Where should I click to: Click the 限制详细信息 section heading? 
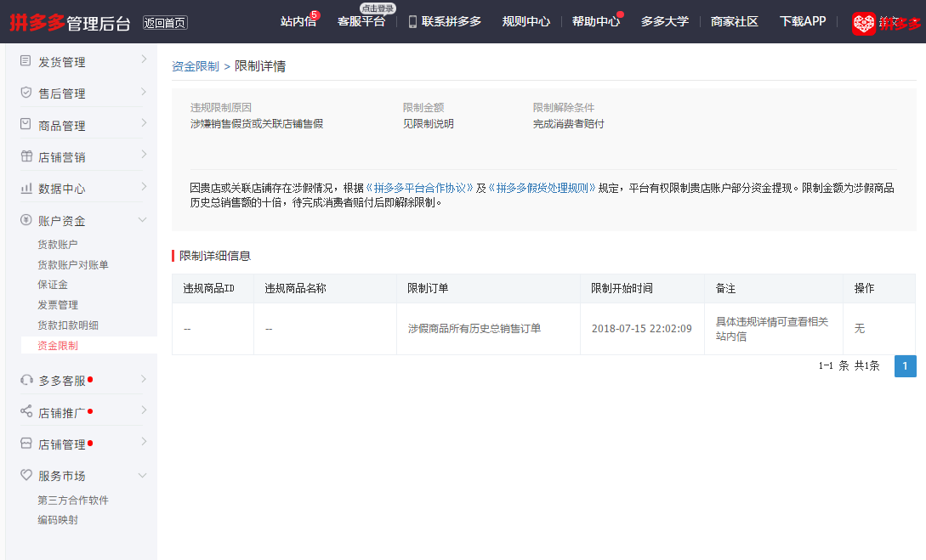(215, 256)
